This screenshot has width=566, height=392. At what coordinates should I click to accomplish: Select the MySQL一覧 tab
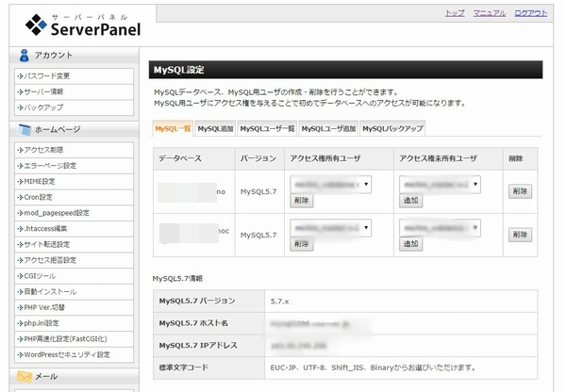(x=173, y=129)
